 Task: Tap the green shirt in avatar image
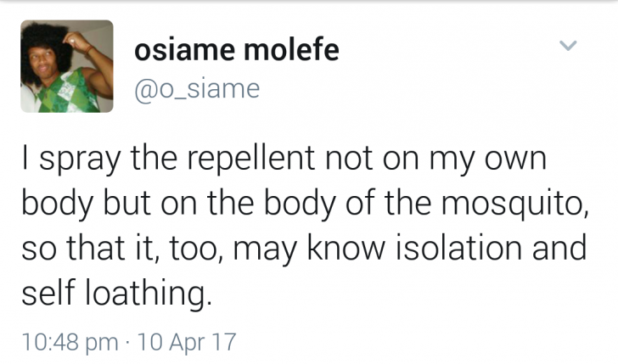(67, 92)
